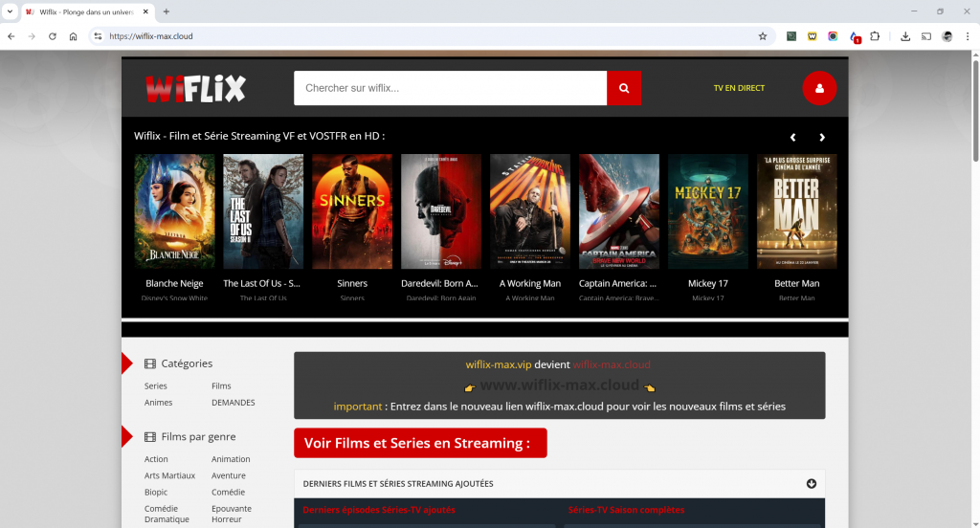Bookmark this page with the star icon
Viewport: 980px width, 528px height.
[763, 36]
